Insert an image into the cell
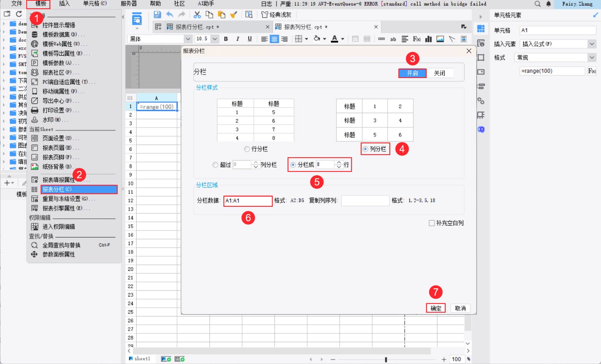The height and width of the screenshot is (364, 601). 440,39
